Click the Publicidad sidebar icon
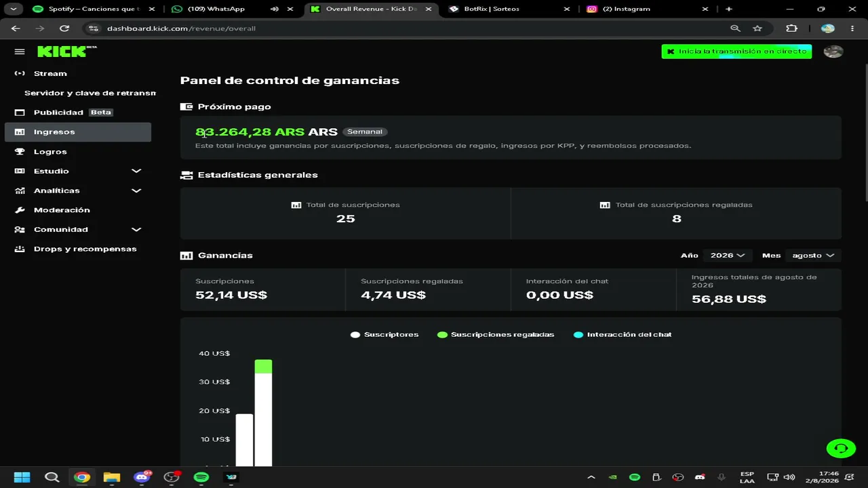 tap(20, 113)
